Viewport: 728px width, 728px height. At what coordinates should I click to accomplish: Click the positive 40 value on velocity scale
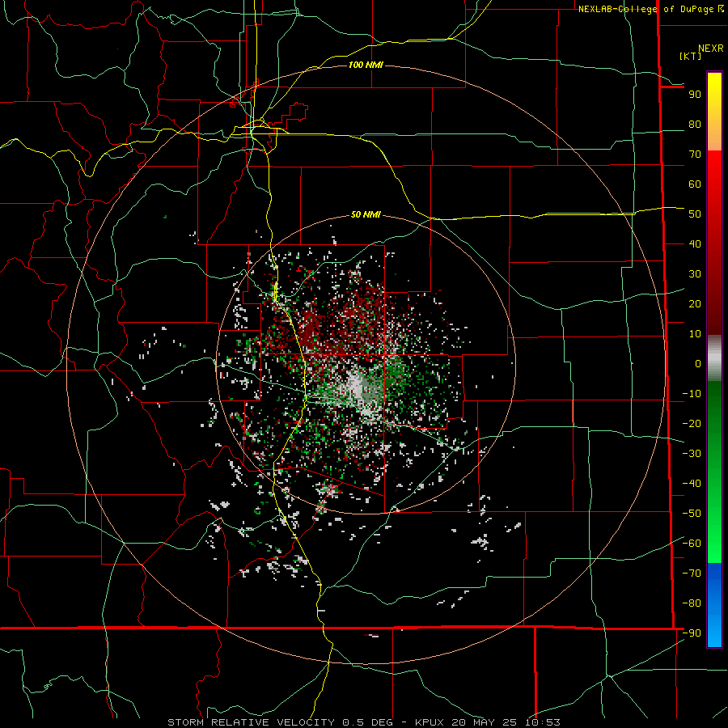pos(695,244)
